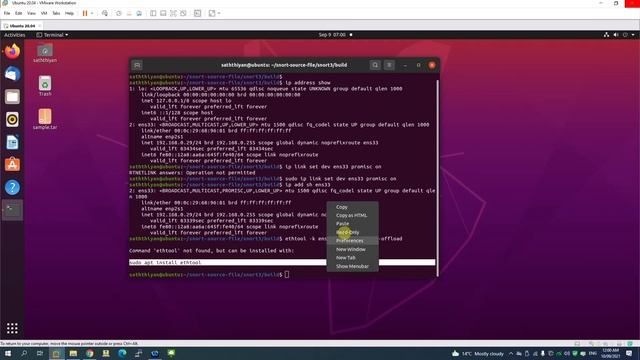The width and height of the screenshot is (640, 360).
Task: Open VMware File menu
Action: point(7,13)
